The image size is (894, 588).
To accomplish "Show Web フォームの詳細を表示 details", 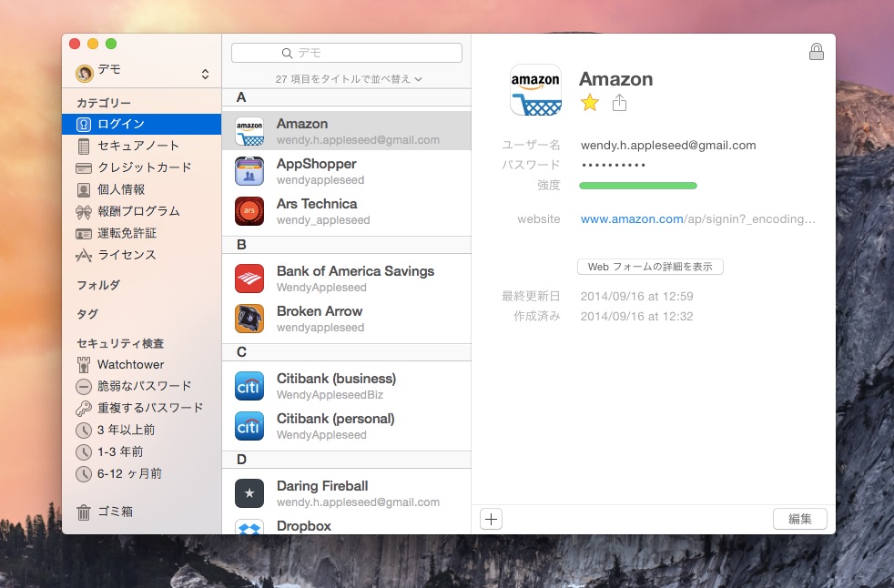I will point(650,267).
